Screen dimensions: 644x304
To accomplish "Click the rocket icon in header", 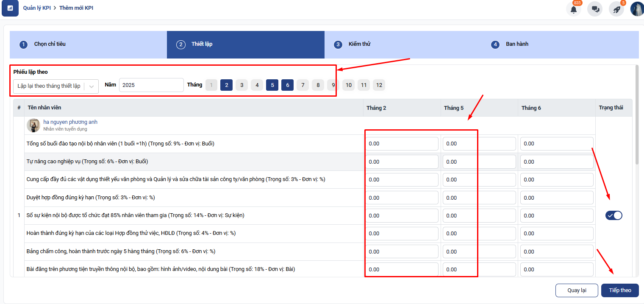I will click(616, 9).
